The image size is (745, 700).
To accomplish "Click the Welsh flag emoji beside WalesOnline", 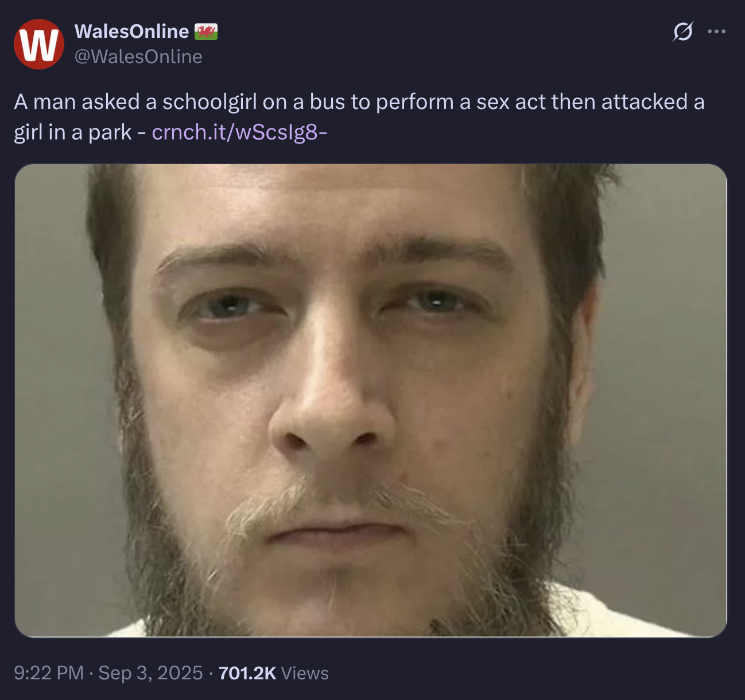I will 206,32.
